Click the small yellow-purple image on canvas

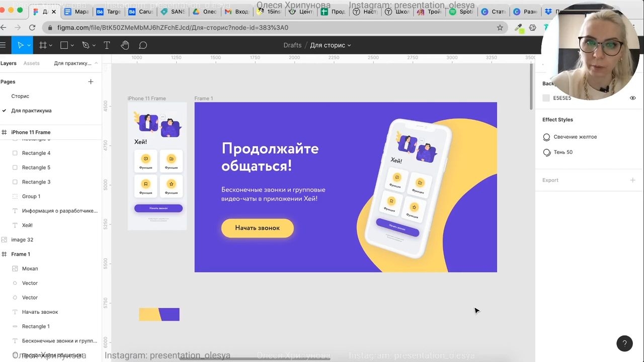tap(159, 314)
